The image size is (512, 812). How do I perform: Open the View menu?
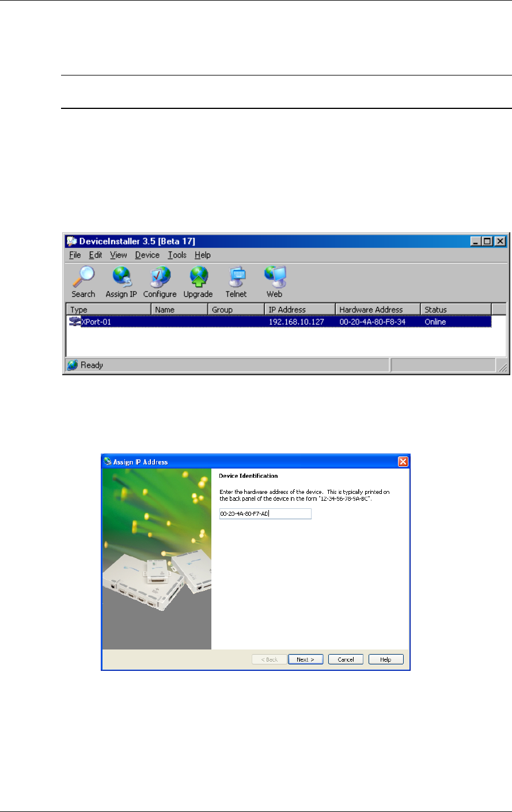[119, 255]
